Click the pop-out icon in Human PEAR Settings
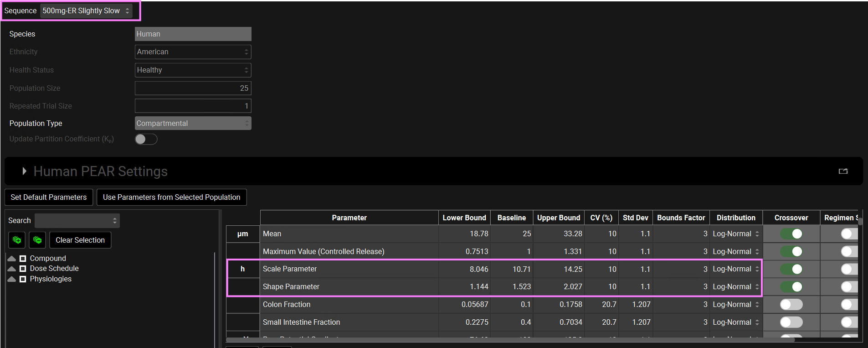Screen dimensions: 868x348 [843, 171]
